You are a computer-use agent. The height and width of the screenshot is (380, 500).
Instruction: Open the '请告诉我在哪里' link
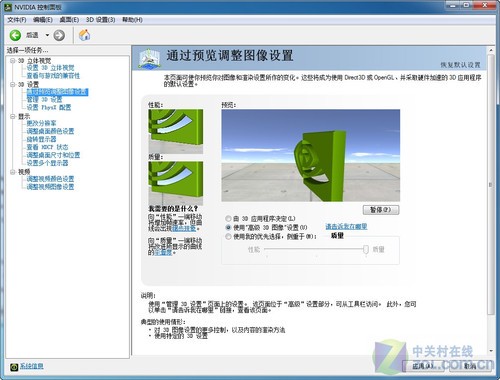346,226
